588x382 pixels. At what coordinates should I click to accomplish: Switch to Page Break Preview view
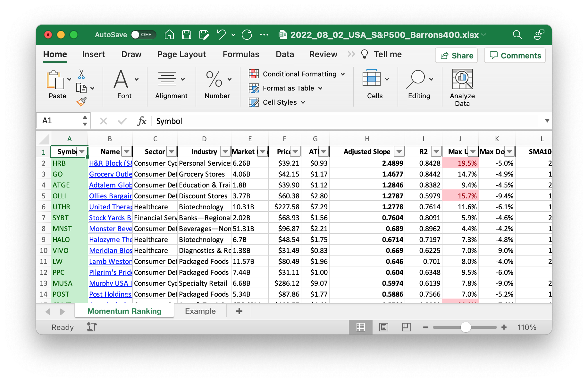[406, 327]
